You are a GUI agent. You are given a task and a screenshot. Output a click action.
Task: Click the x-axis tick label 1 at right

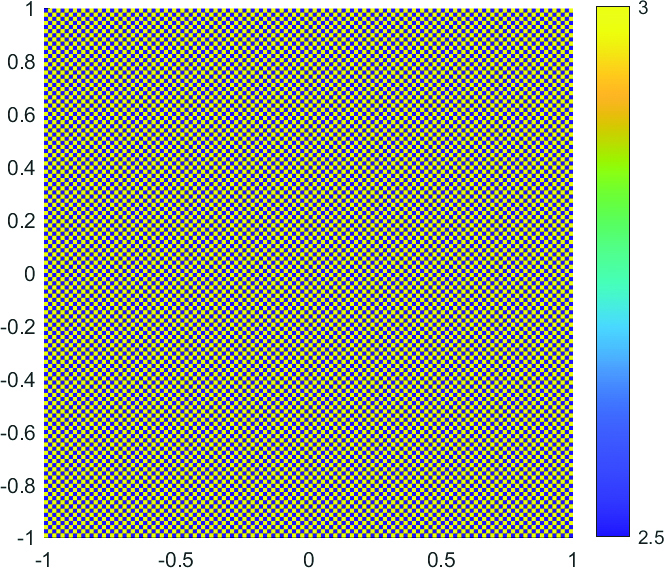click(x=573, y=557)
